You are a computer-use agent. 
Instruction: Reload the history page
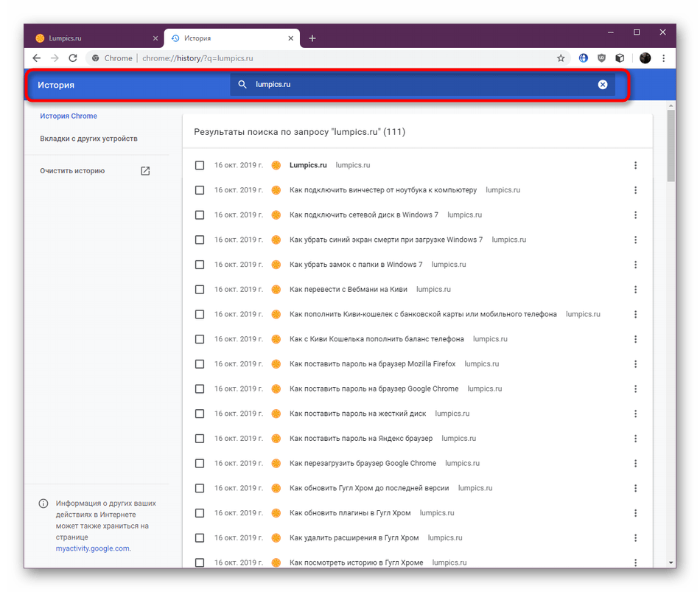click(73, 58)
